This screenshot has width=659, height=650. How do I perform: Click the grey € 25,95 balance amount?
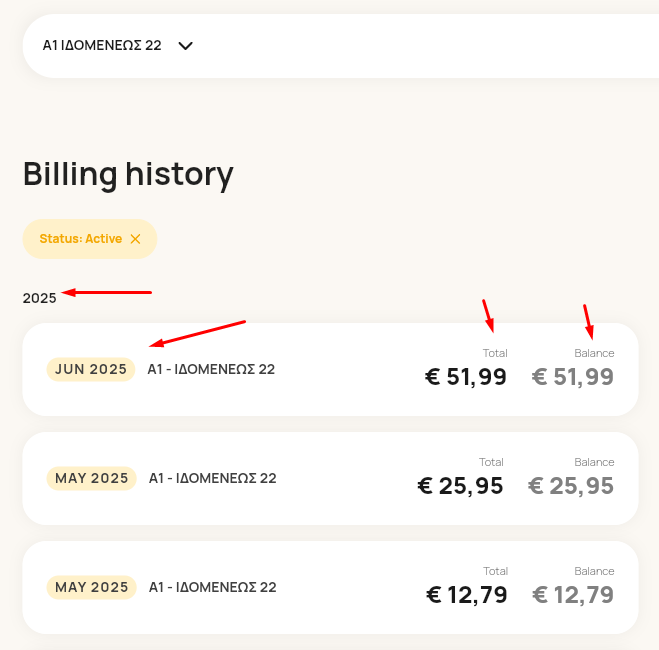click(x=571, y=486)
